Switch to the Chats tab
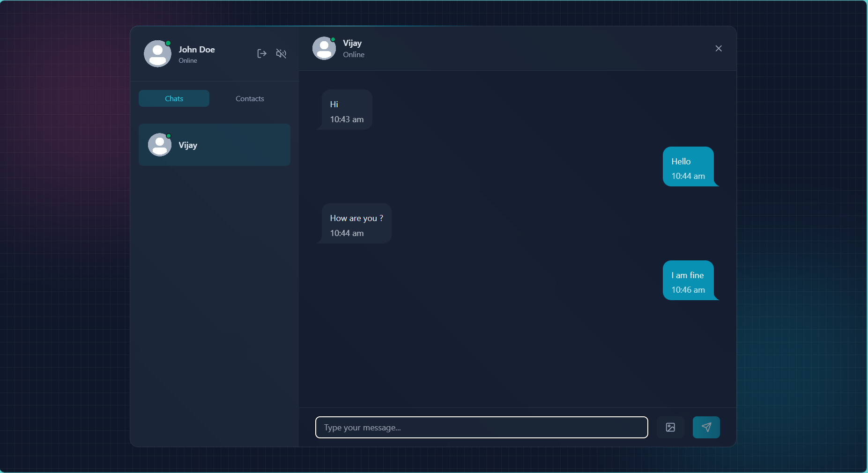 (174, 98)
